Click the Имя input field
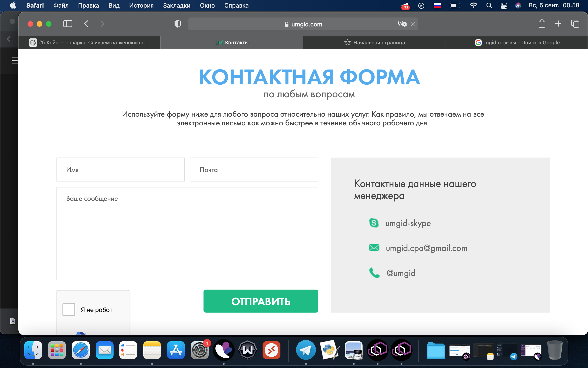This screenshot has height=368, width=588. point(121,170)
